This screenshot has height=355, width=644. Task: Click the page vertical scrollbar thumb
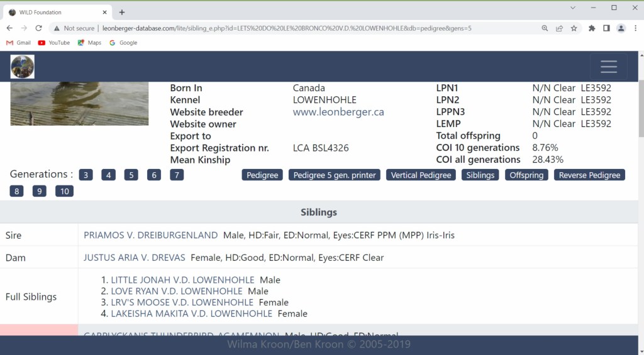click(641, 109)
